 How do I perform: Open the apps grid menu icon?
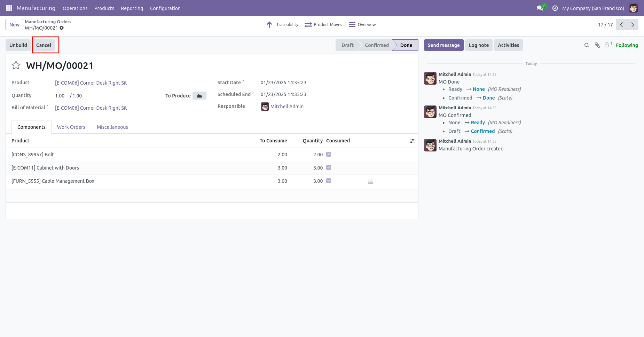tap(9, 8)
